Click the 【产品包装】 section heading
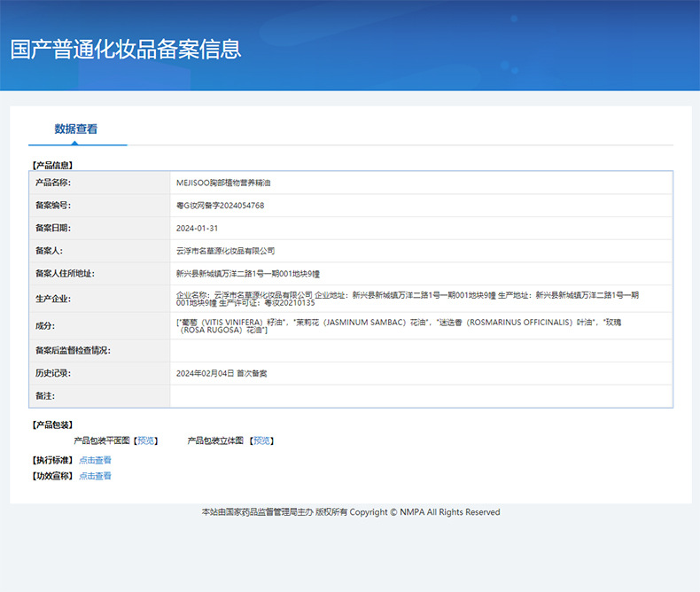Image resolution: width=700 pixels, height=592 pixels. pos(52,425)
